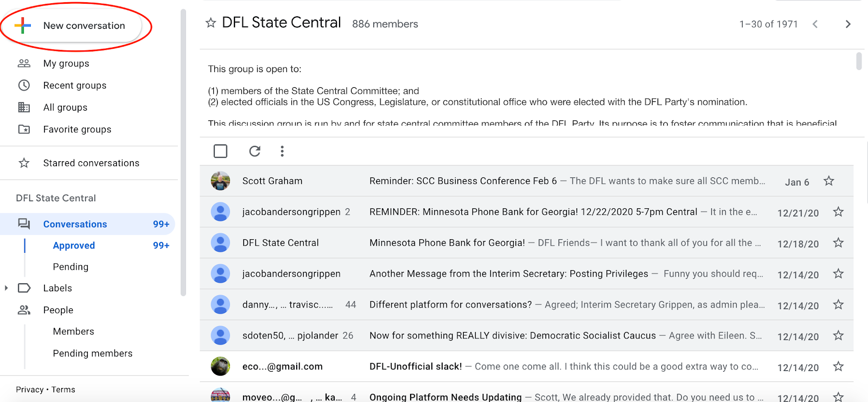
Task: Click the People icon in sidebar
Action: click(x=24, y=310)
